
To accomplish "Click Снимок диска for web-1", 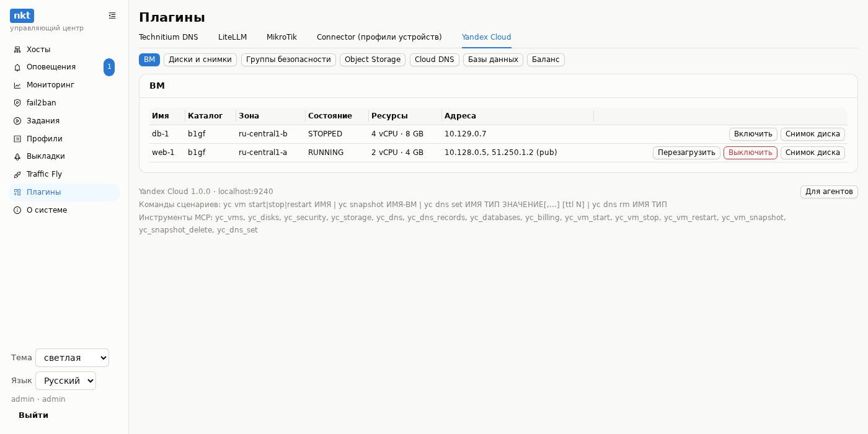I will pyautogui.click(x=813, y=153).
